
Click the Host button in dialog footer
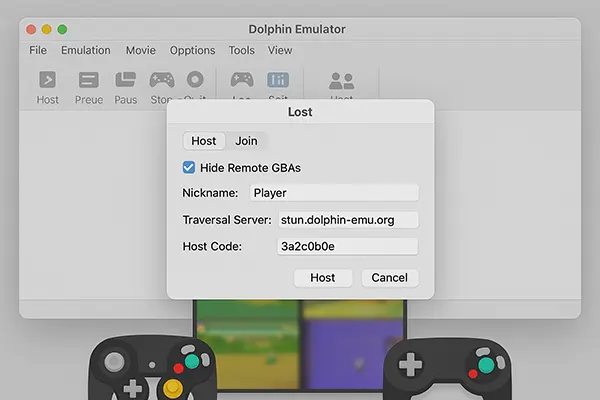pos(323,278)
